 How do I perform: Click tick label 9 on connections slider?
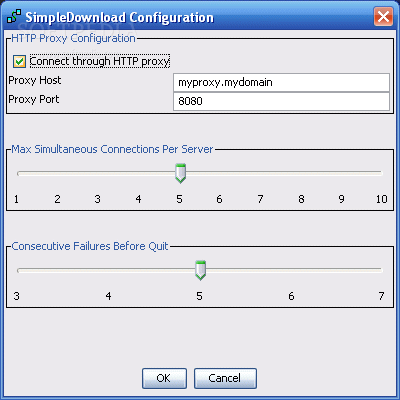[341, 199]
